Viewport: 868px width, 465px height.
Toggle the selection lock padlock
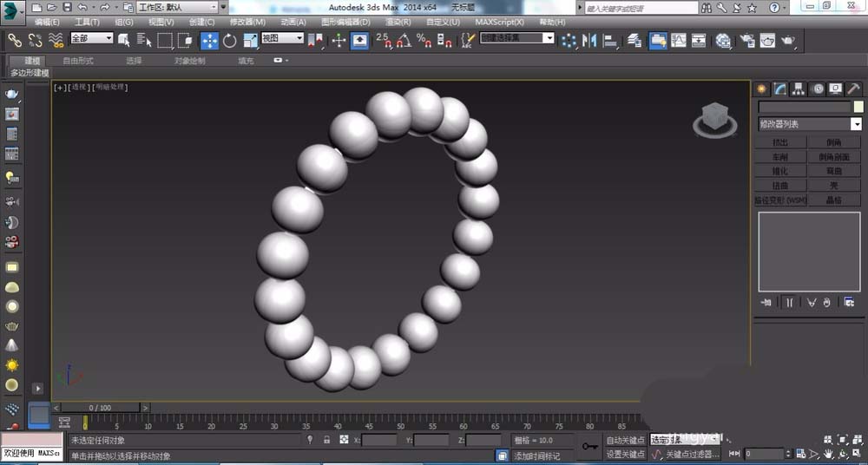(326, 441)
